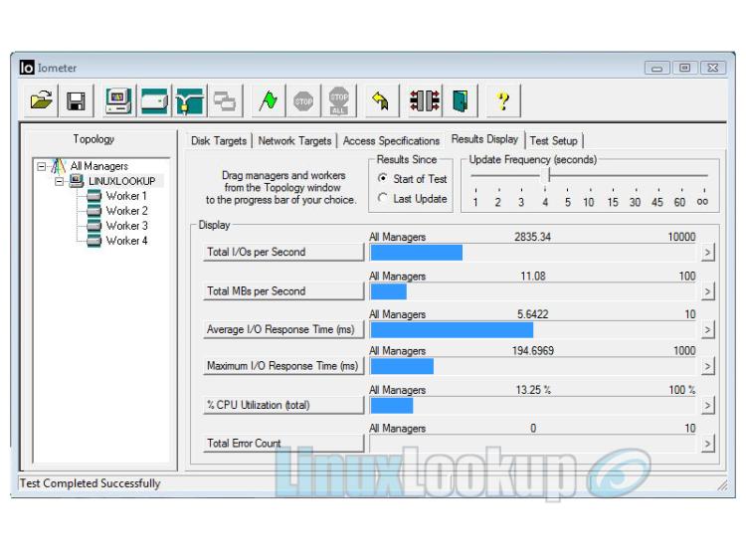Screen dimensions: 746x560
Task: Click the Update Frequency slider handle
Action: pyautogui.click(x=548, y=175)
